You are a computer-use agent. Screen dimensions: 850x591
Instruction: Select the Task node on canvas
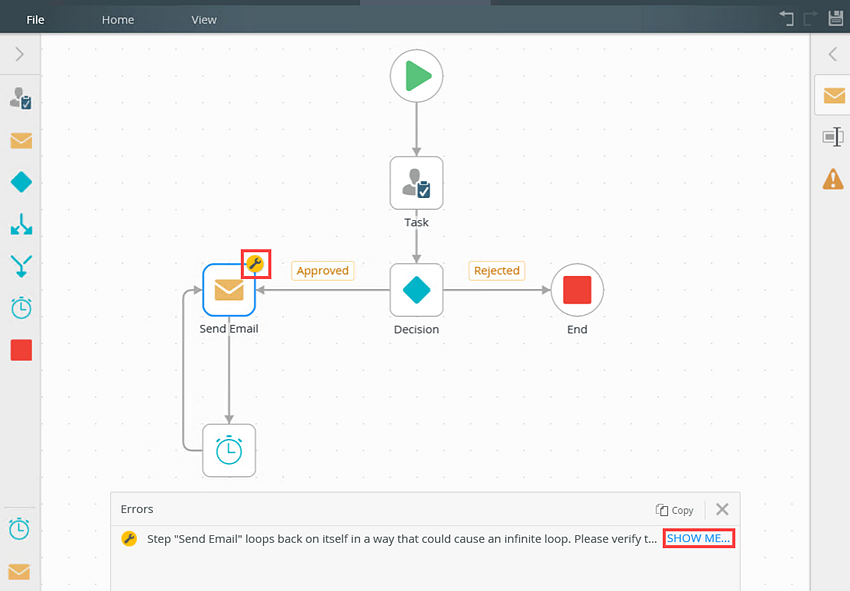pyautogui.click(x=416, y=183)
